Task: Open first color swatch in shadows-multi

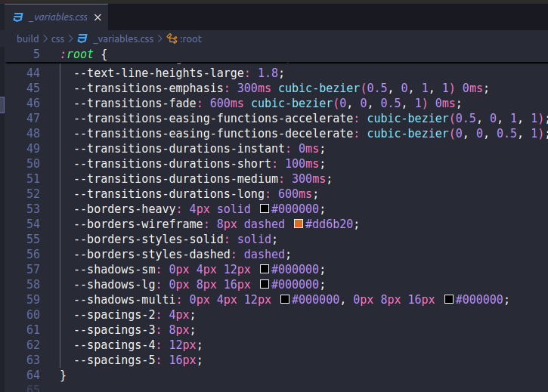Action: coord(285,299)
